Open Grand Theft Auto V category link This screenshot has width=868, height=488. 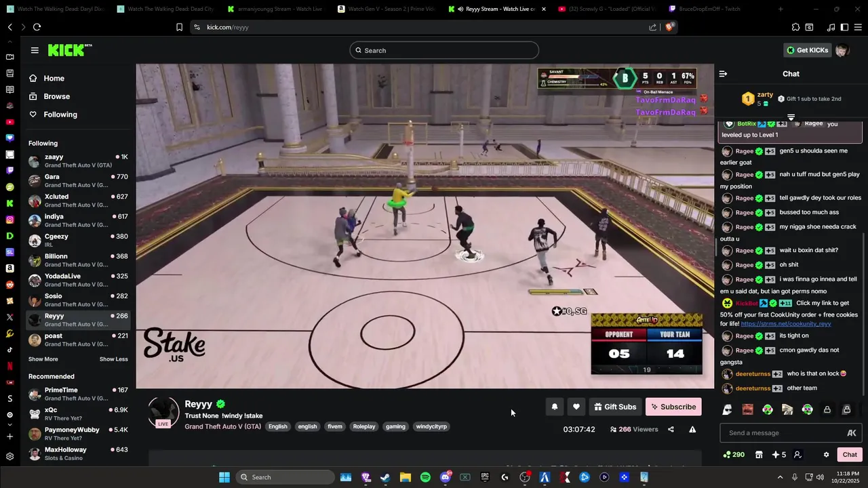pos(222,426)
